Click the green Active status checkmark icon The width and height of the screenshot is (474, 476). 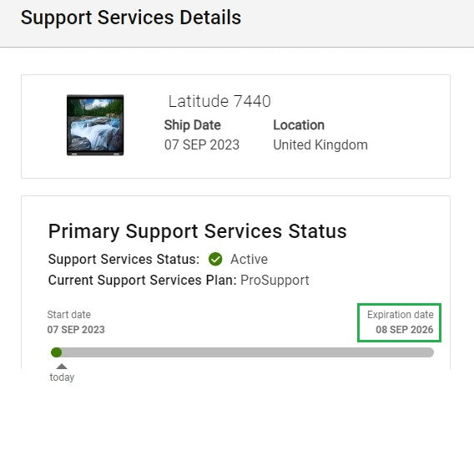coord(215,259)
